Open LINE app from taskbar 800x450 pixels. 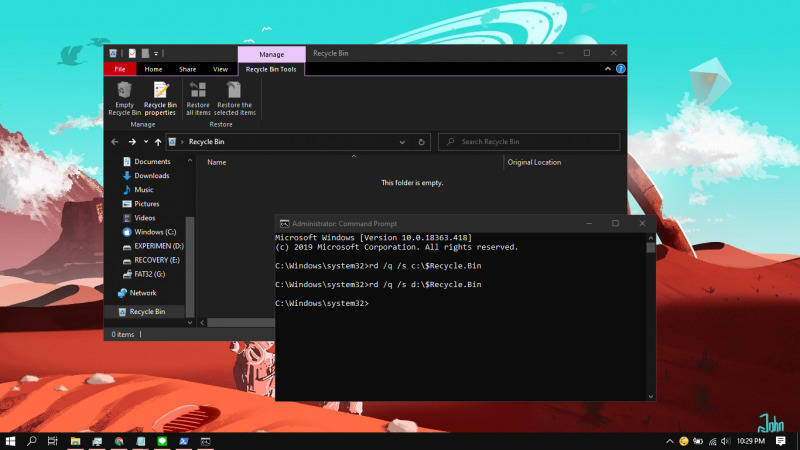point(162,441)
